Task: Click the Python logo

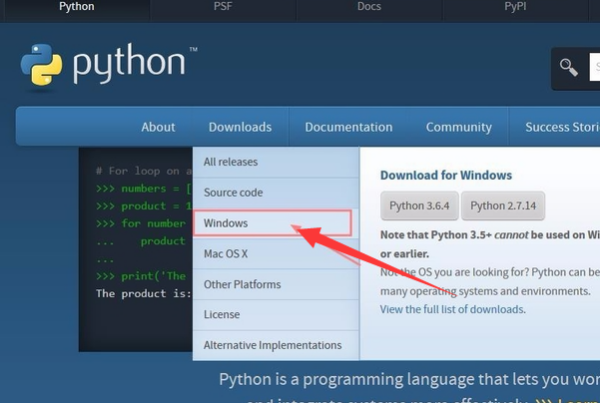Action: tap(102, 67)
